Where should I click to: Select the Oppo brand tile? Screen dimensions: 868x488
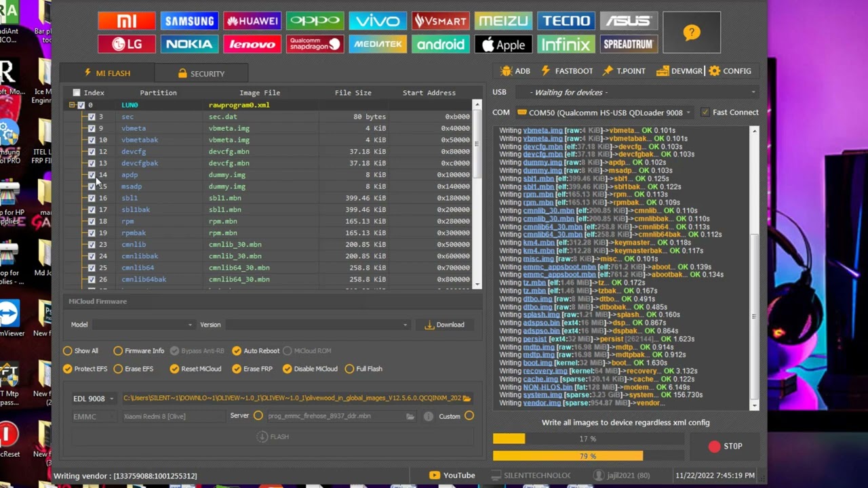pyautogui.click(x=315, y=21)
